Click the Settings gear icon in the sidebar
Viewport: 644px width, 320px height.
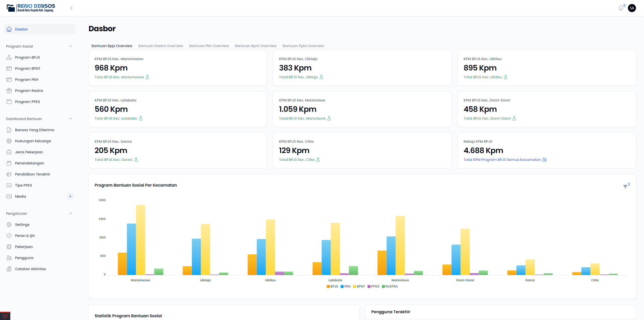point(9,225)
